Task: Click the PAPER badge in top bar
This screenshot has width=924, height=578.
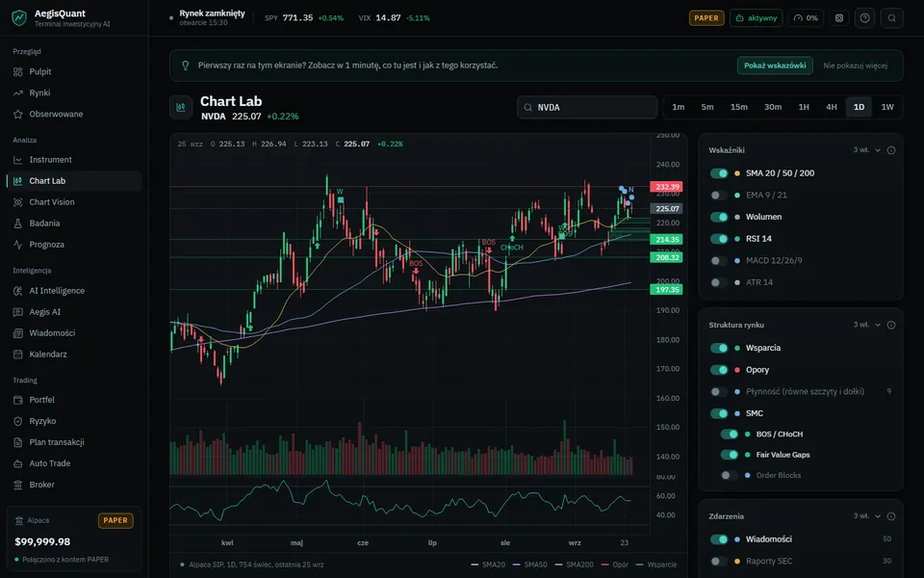Action: (x=706, y=18)
